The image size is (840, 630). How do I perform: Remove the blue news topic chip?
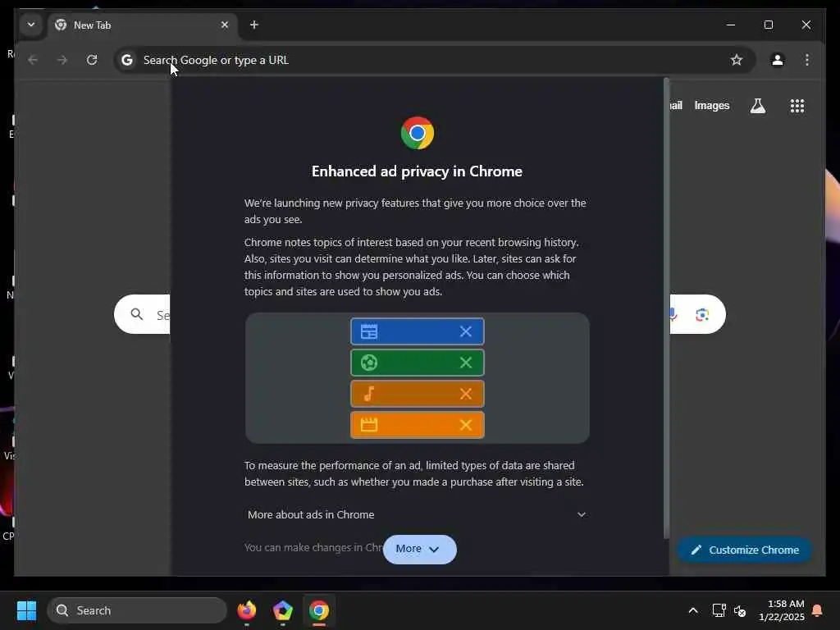tap(466, 331)
